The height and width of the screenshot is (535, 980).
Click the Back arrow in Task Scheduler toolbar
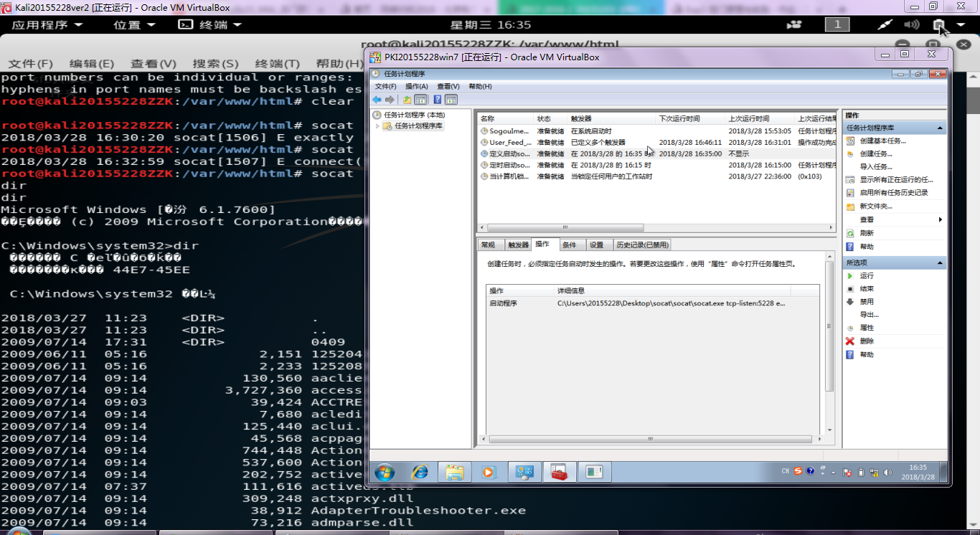coord(377,100)
